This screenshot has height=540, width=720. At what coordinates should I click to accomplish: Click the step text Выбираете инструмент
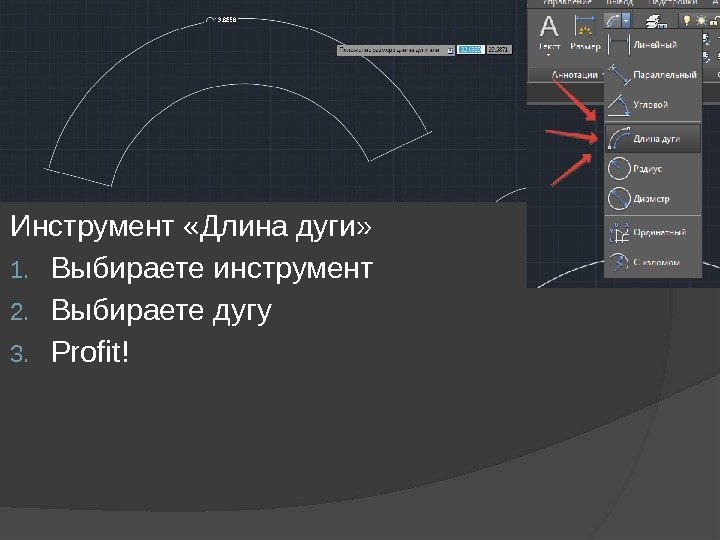[x=212, y=268]
